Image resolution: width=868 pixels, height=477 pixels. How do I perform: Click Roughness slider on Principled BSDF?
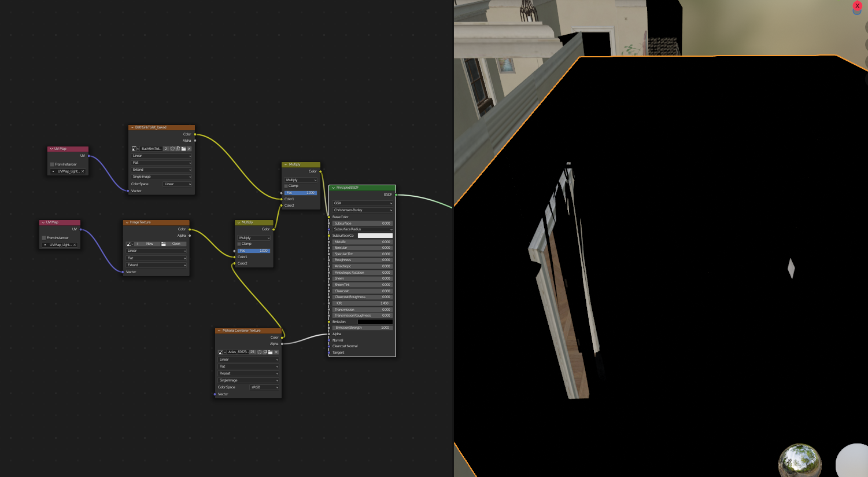[x=363, y=260]
